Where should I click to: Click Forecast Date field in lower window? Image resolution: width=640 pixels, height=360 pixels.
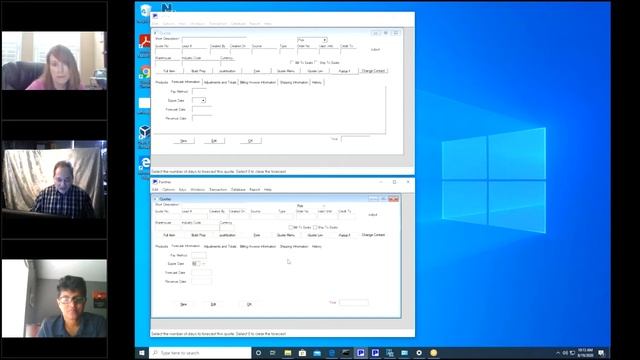[x=202, y=273]
